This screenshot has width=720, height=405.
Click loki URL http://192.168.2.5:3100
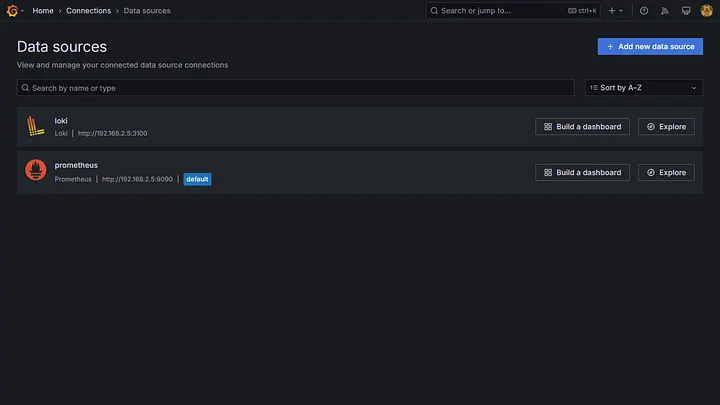112,133
